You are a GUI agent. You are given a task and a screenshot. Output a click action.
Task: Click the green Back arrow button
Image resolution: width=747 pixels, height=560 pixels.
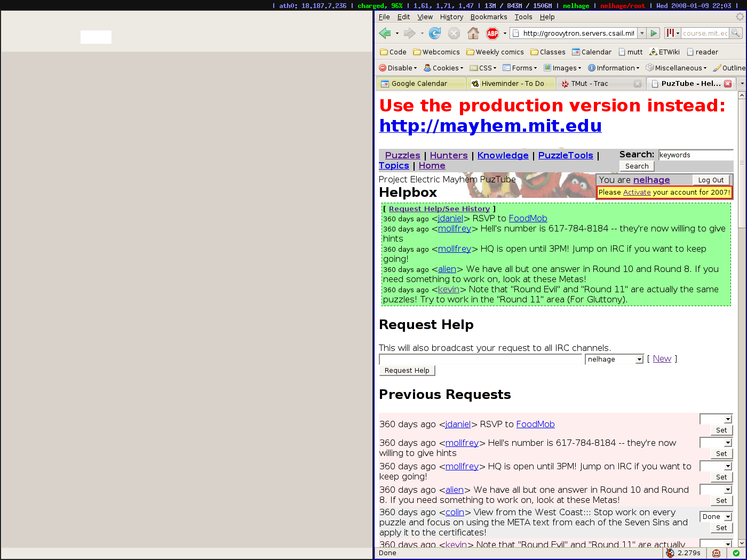[x=385, y=34]
